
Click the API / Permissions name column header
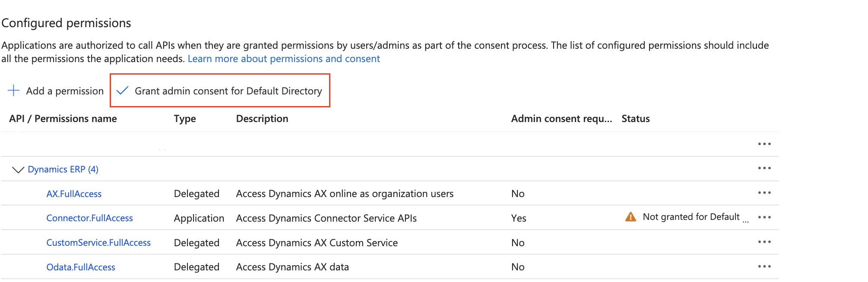point(63,119)
